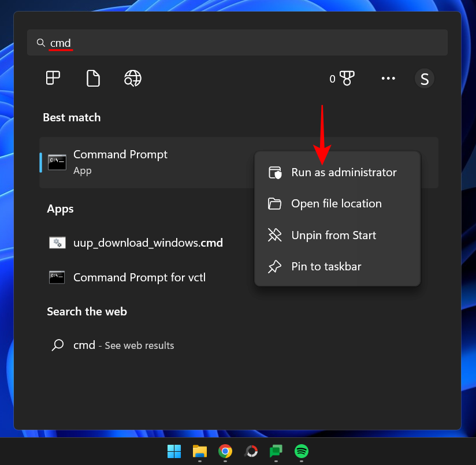
Task: Open the account menu via the S avatar
Action: (x=425, y=79)
